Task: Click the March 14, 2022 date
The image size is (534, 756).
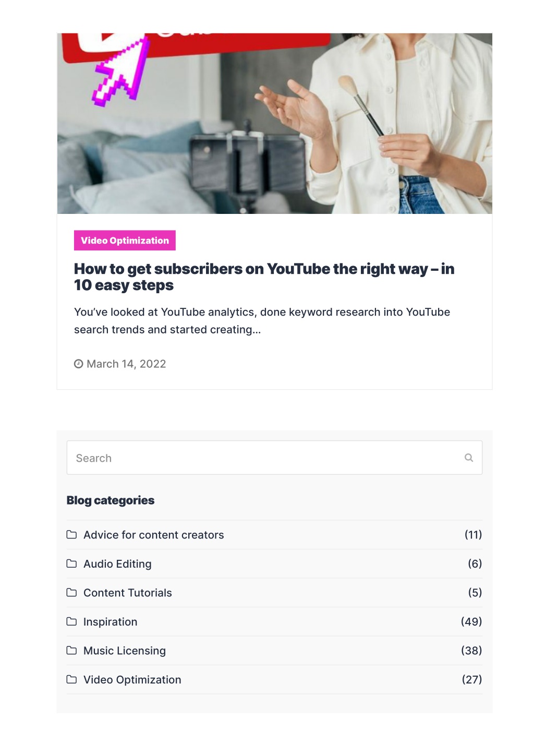Action: [126, 364]
